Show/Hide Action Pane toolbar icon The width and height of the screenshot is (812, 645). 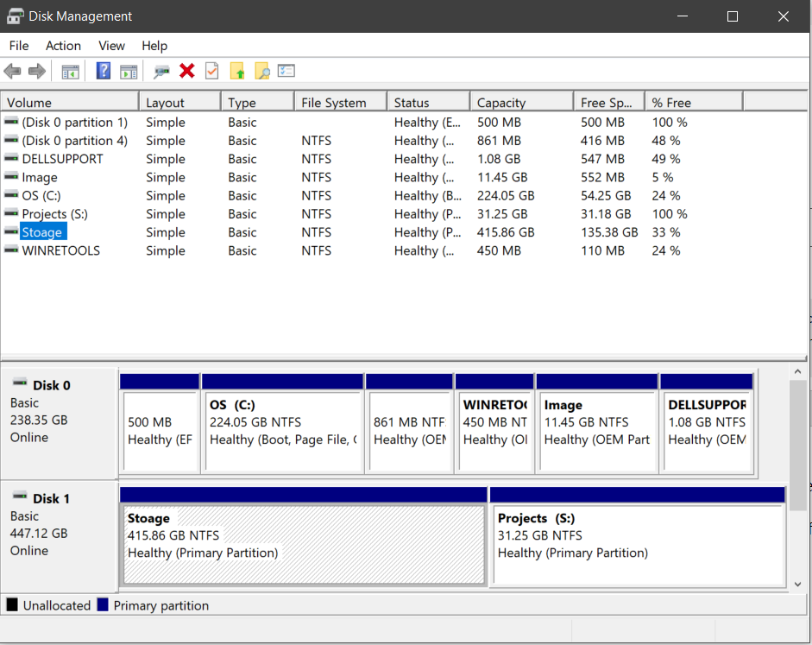pos(129,72)
